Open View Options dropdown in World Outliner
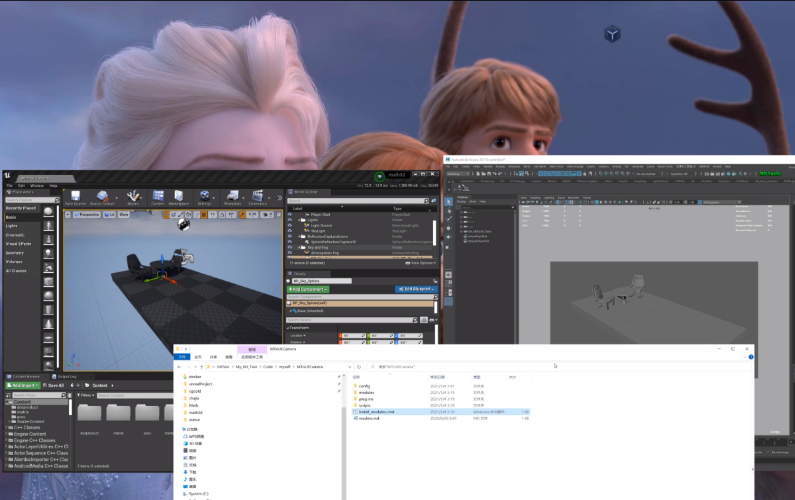 click(x=420, y=263)
